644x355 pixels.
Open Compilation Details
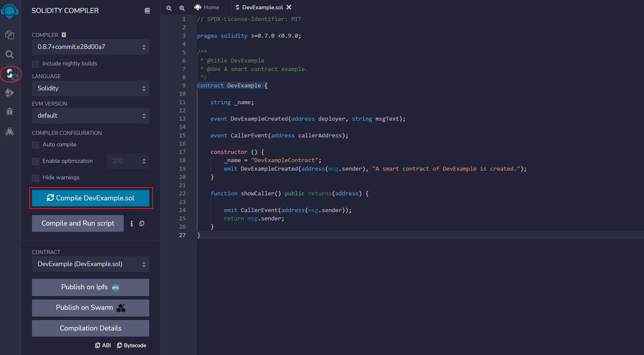pyautogui.click(x=91, y=328)
